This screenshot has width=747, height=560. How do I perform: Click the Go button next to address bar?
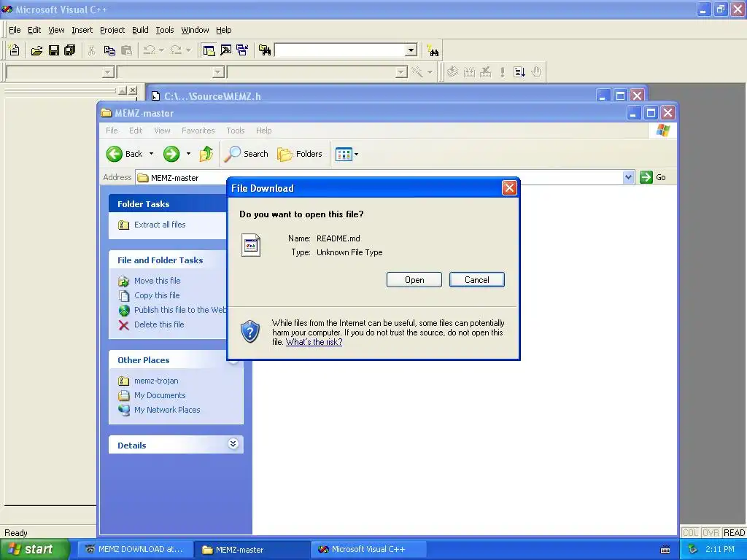[x=653, y=177]
